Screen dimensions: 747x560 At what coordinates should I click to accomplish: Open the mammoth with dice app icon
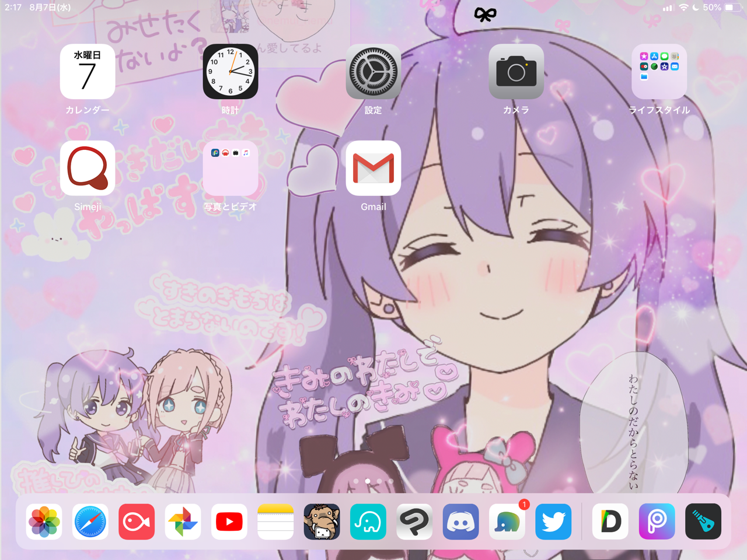322,521
